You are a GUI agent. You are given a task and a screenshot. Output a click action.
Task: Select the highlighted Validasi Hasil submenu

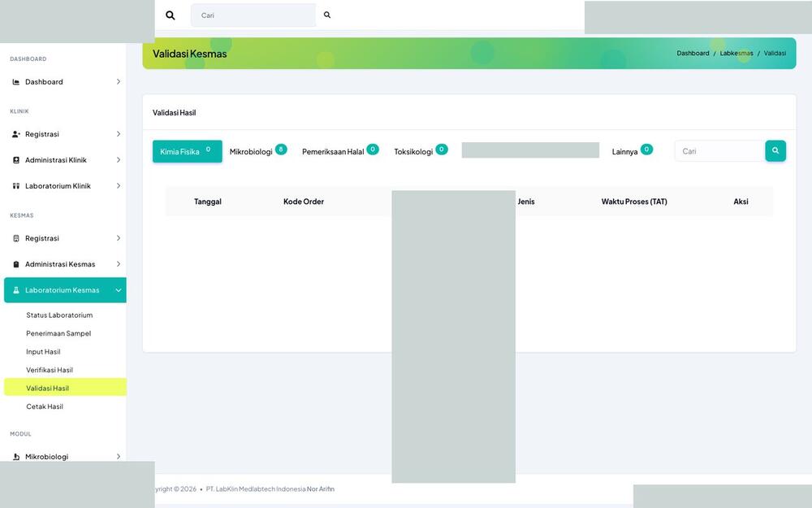coord(65,388)
